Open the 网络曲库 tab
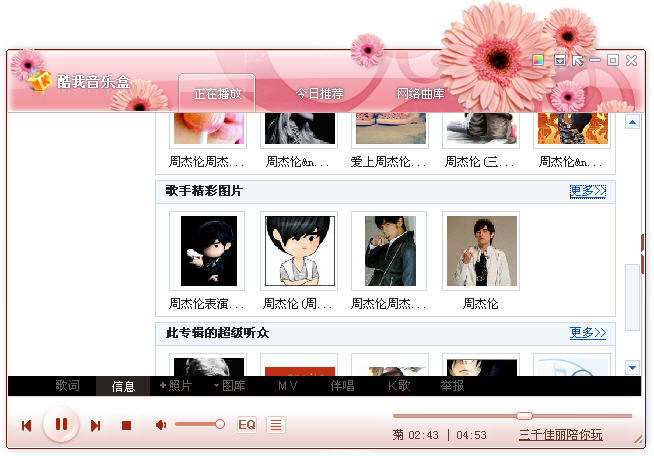This screenshot has height=456, width=654. pyautogui.click(x=420, y=94)
